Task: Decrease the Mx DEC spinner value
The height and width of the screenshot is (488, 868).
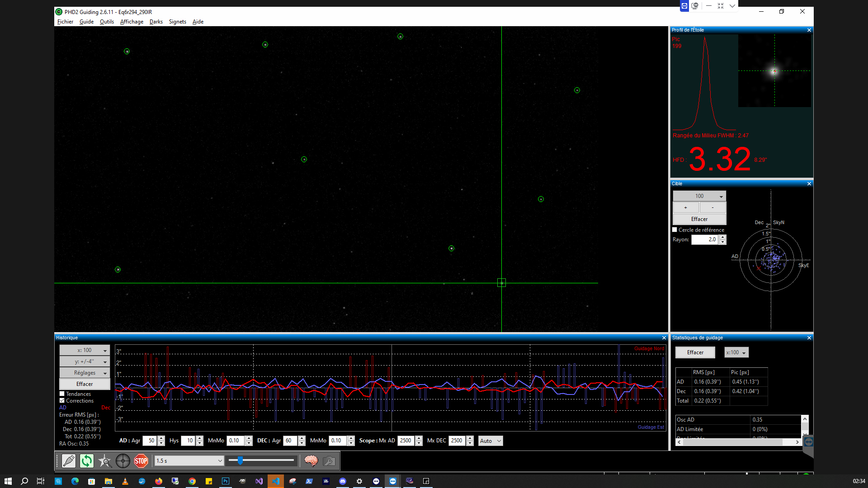Action: [x=470, y=443]
